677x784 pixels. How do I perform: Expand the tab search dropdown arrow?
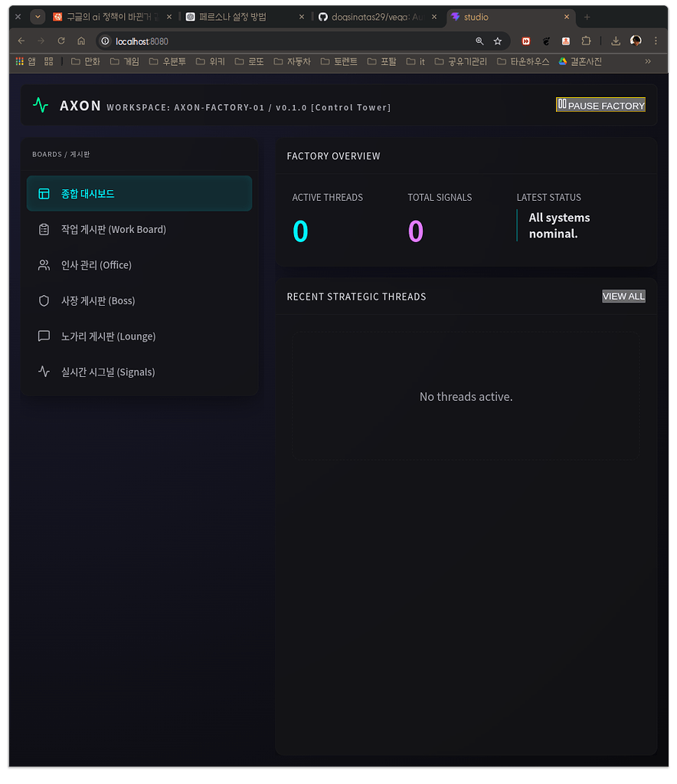[x=37, y=17]
